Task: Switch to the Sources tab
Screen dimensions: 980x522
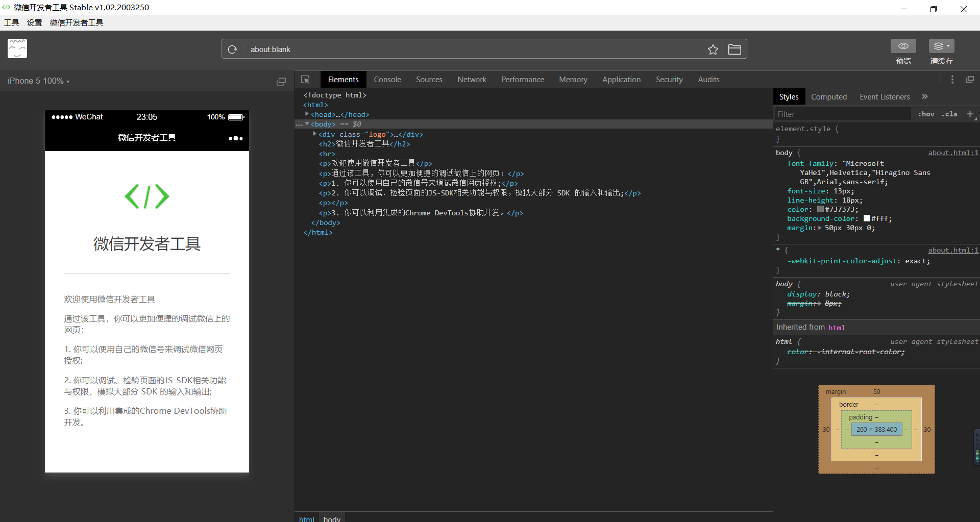Action: point(429,80)
